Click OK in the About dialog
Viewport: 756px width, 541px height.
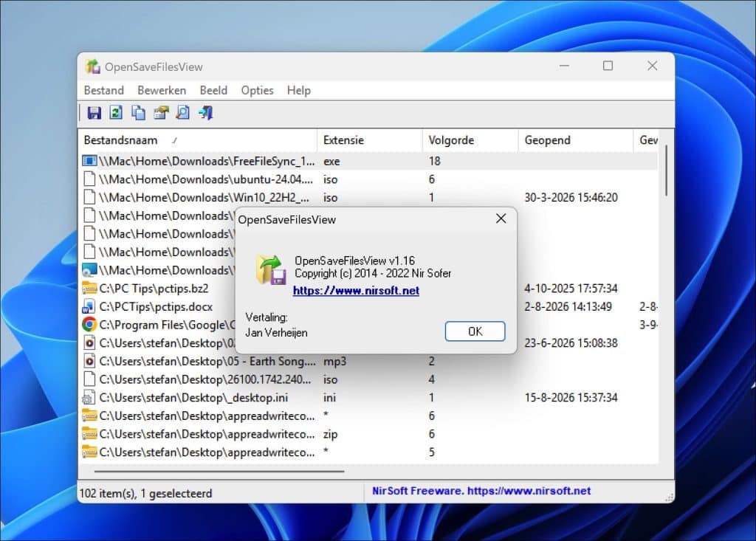[475, 331]
